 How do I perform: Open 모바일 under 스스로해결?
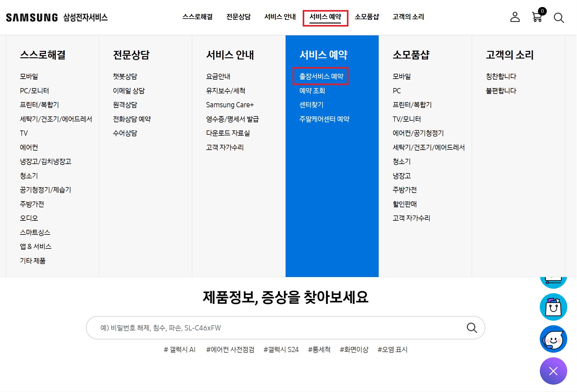[29, 76]
